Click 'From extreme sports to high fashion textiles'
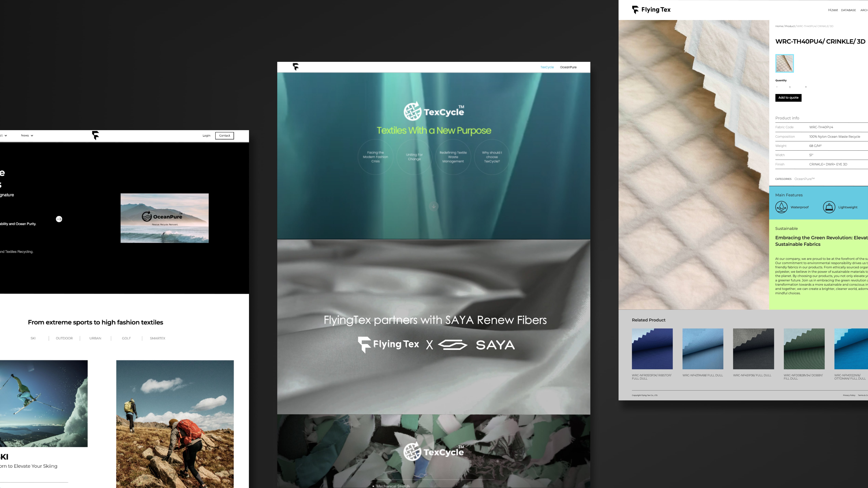This screenshot has height=488, width=868. click(x=95, y=322)
